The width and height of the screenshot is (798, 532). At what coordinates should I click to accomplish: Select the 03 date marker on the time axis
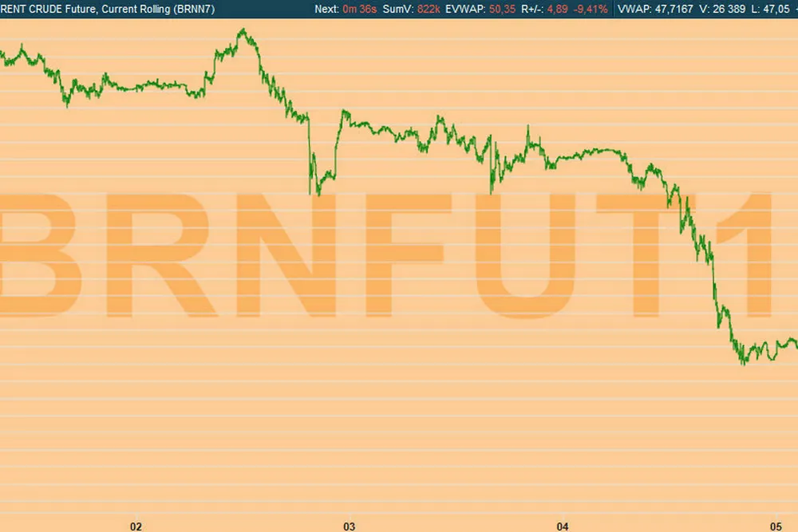349,526
